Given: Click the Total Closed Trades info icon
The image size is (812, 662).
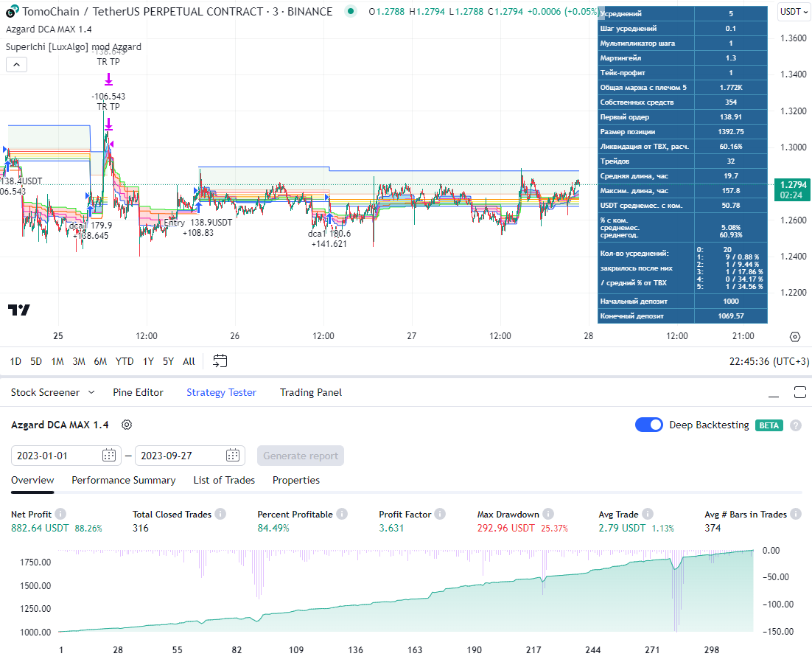Looking at the screenshot, I should click(x=220, y=514).
